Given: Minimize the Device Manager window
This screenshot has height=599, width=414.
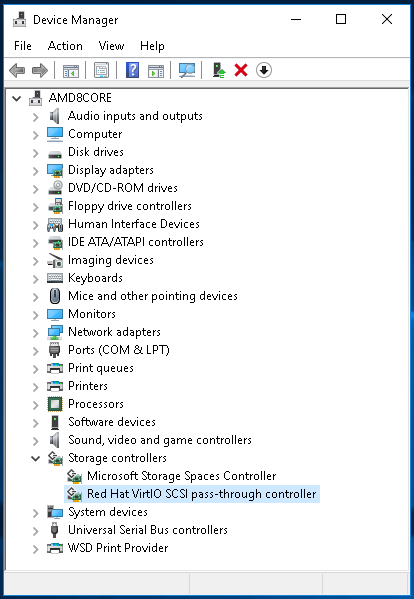Looking at the screenshot, I should (296, 19).
